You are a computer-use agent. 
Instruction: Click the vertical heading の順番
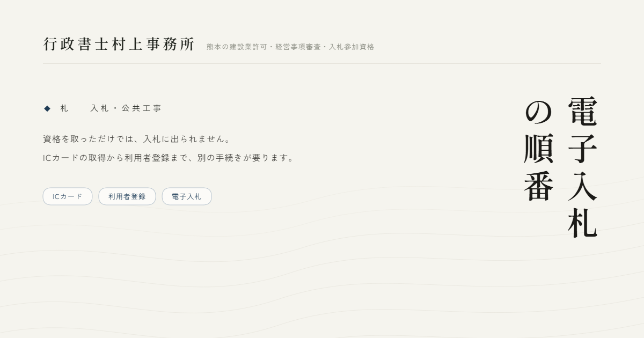click(539, 150)
